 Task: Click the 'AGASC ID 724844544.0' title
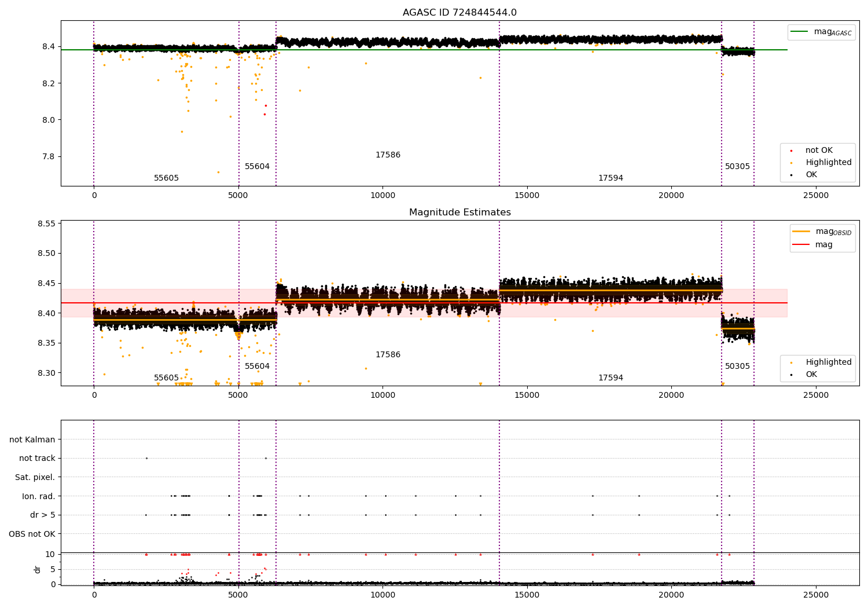(459, 13)
